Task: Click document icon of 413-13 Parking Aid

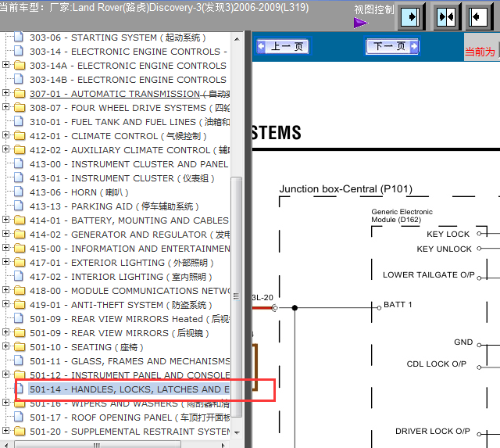Action: pos(19,206)
